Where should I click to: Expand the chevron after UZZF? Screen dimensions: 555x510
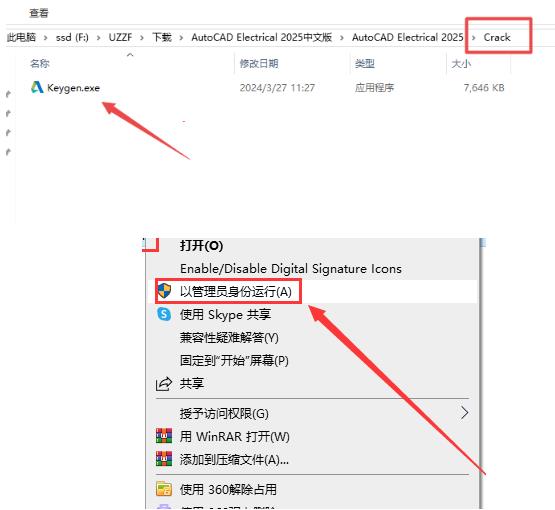tap(142, 38)
